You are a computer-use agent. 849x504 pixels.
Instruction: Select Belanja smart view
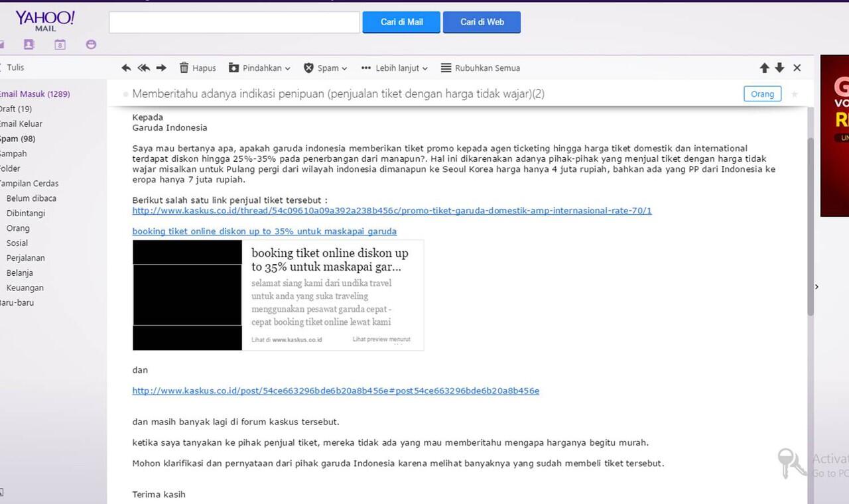point(20,273)
